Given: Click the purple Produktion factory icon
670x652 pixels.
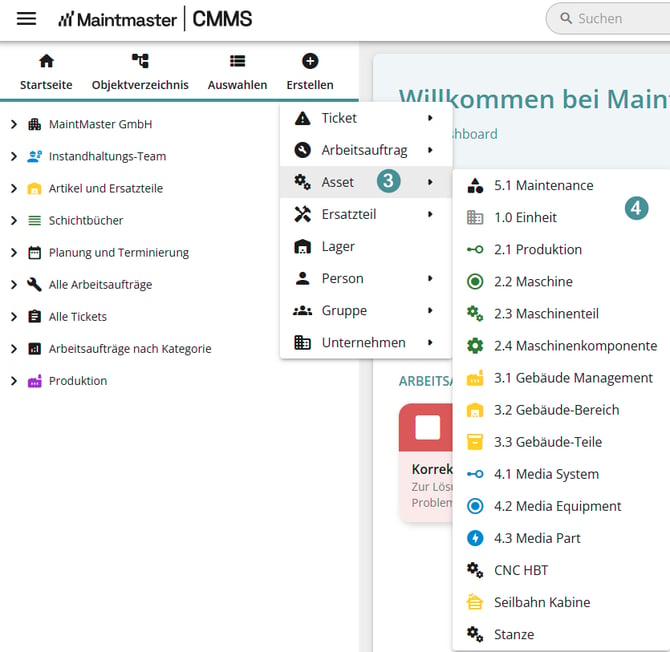Looking at the screenshot, I should click(x=35, y=381).
